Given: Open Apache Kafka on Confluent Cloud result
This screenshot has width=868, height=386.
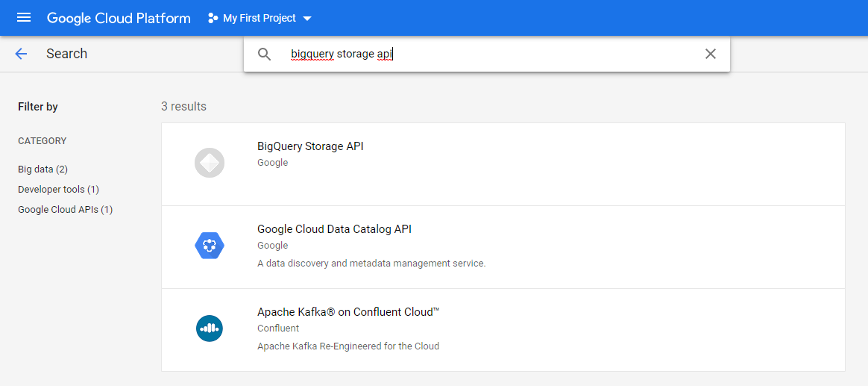Looking at the screenshot, I should pyautogui.click(x=503, y=329).
